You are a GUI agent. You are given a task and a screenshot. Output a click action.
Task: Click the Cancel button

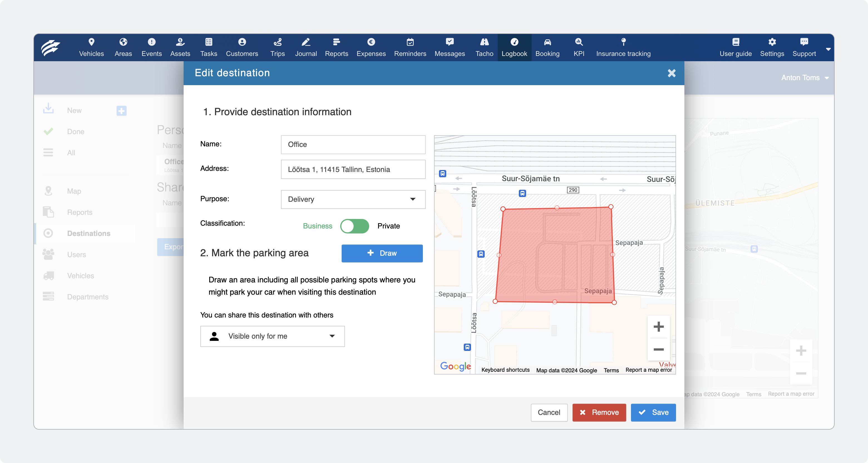tap(549, 412)
